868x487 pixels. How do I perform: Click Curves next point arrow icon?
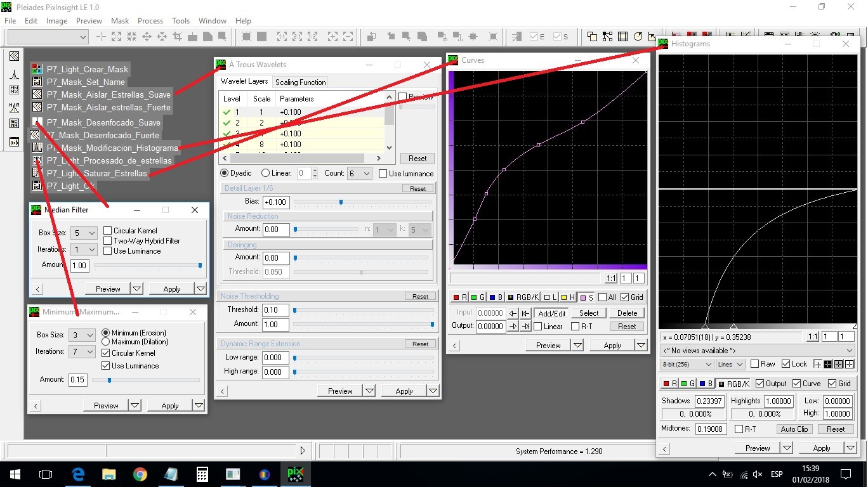point(513,326)
